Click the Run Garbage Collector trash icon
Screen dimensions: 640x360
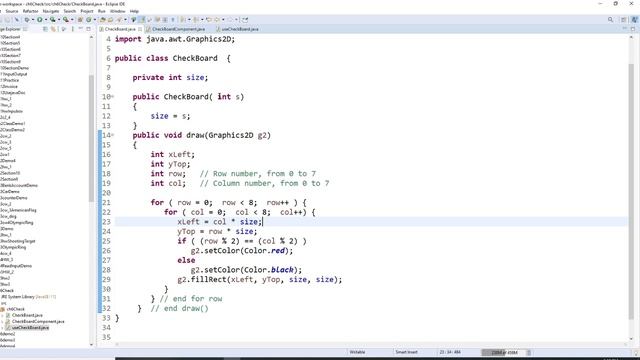pyautogui.click(x=529, y=352)
